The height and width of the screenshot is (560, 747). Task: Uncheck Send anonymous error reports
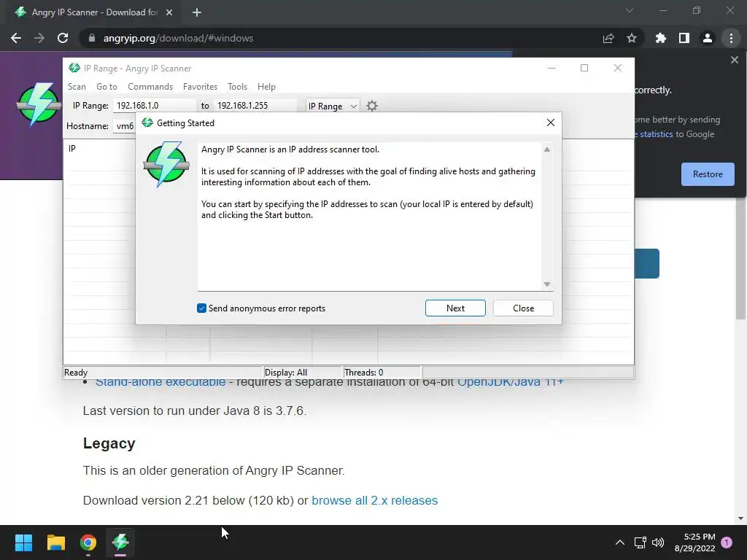(201, 308)
